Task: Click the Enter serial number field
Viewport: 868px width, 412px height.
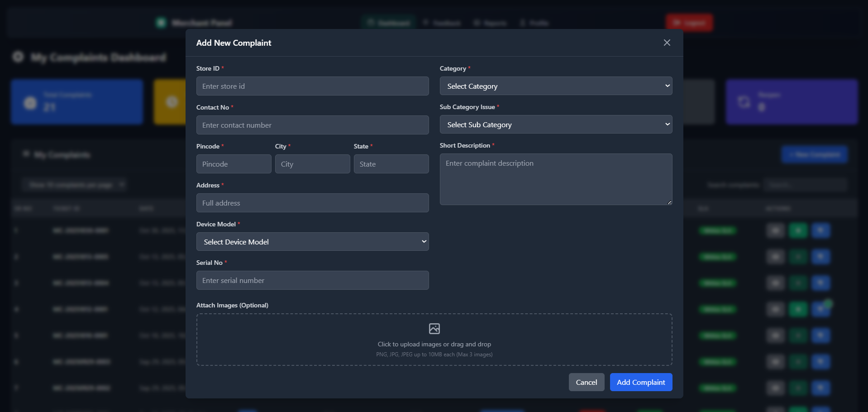Action: pos(312,280)
